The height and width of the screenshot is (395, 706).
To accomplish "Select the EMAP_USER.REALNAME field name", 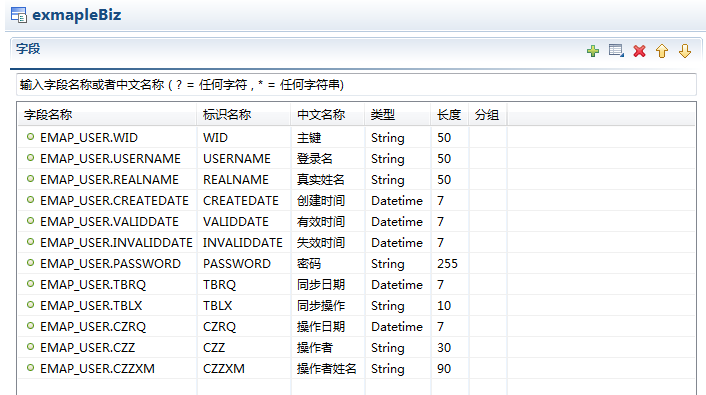I will coord(109,180).
